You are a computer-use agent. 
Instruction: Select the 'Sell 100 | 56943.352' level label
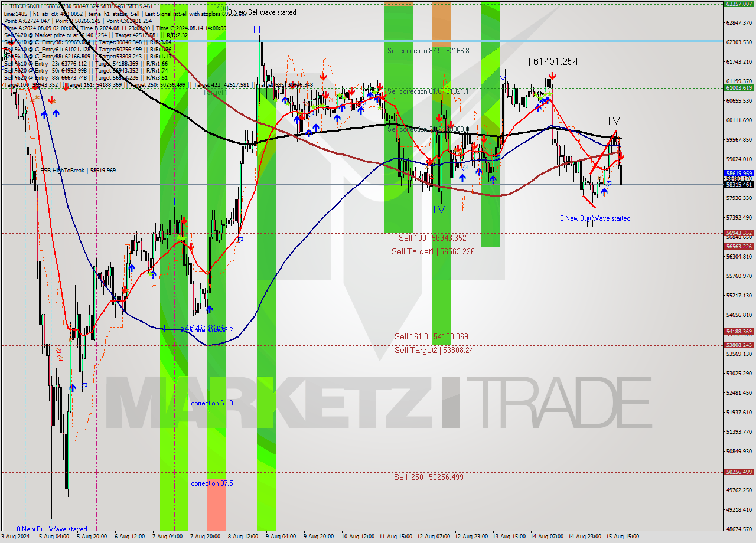(x=432, y=238)
